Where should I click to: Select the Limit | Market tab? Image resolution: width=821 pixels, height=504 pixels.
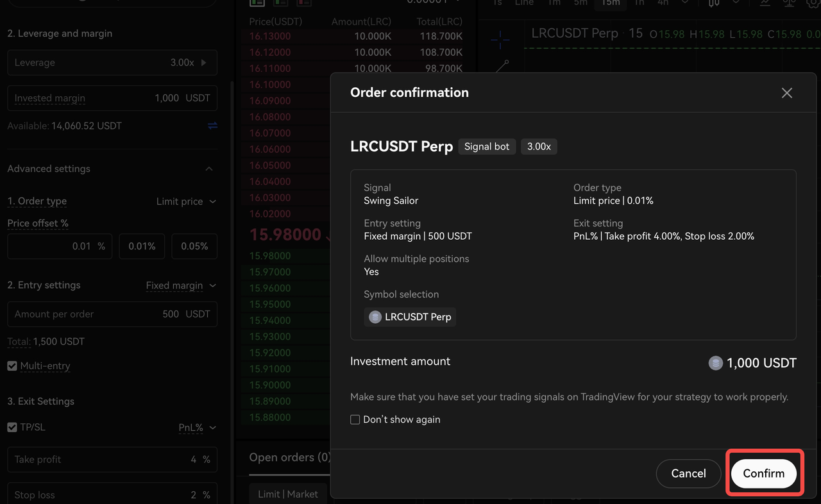click(287, 494)
